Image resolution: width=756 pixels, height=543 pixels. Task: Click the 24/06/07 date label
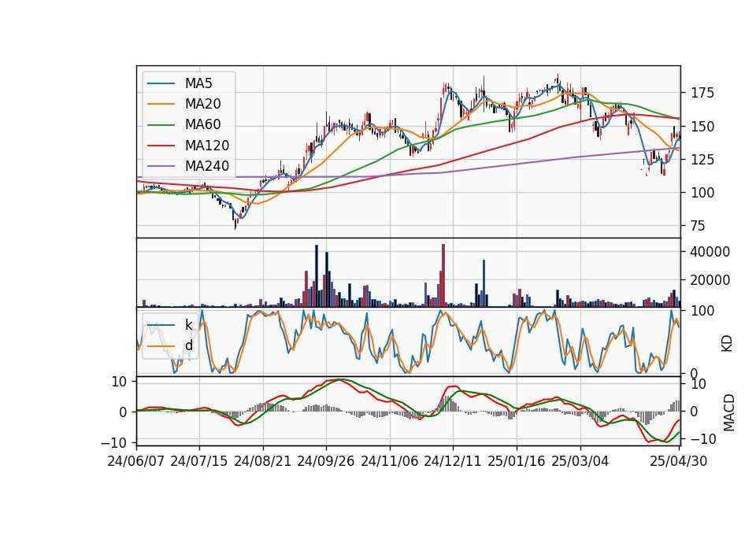[136, 462]
